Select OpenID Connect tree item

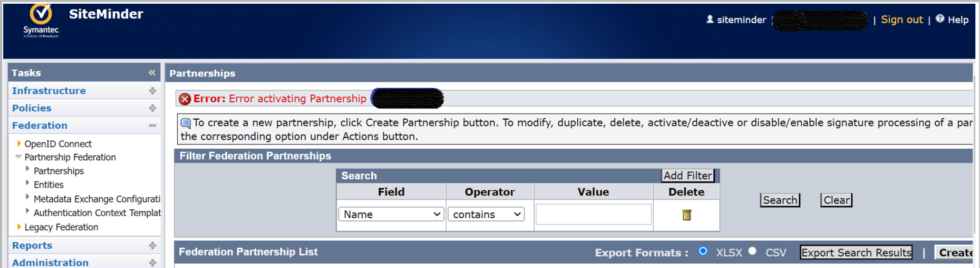click(x=58, y=144)
